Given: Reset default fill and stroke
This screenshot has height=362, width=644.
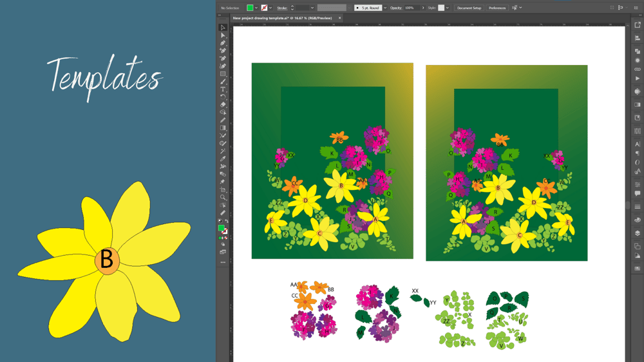Looking at the screenshot, I should (220, 221).
